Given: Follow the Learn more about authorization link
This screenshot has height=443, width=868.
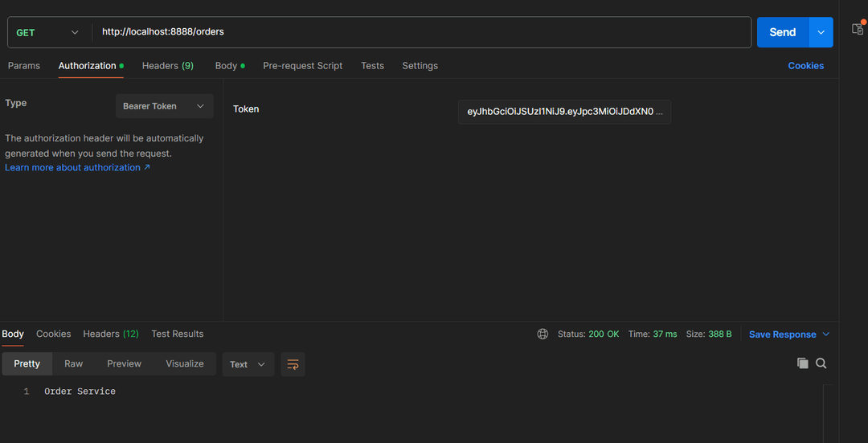Looking at the screenshot, I should point(77,167).
